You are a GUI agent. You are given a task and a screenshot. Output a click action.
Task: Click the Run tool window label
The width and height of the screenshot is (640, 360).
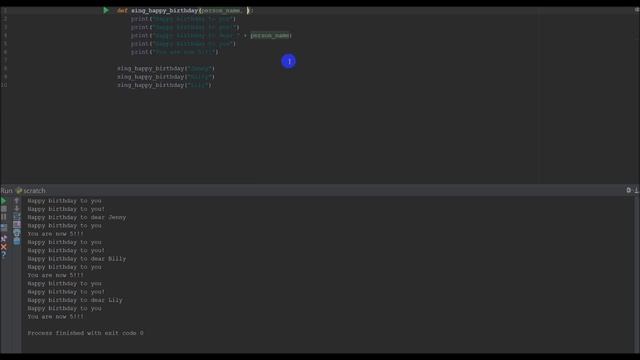pos(7,191)
